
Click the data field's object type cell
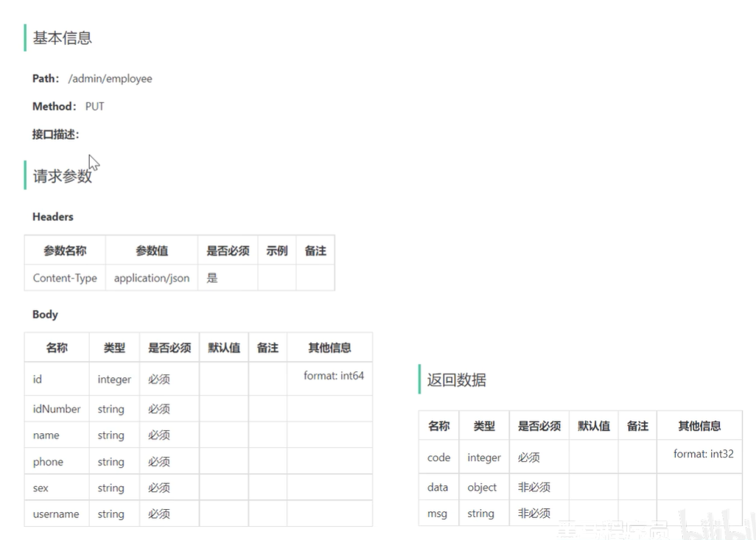click(482, 488)
